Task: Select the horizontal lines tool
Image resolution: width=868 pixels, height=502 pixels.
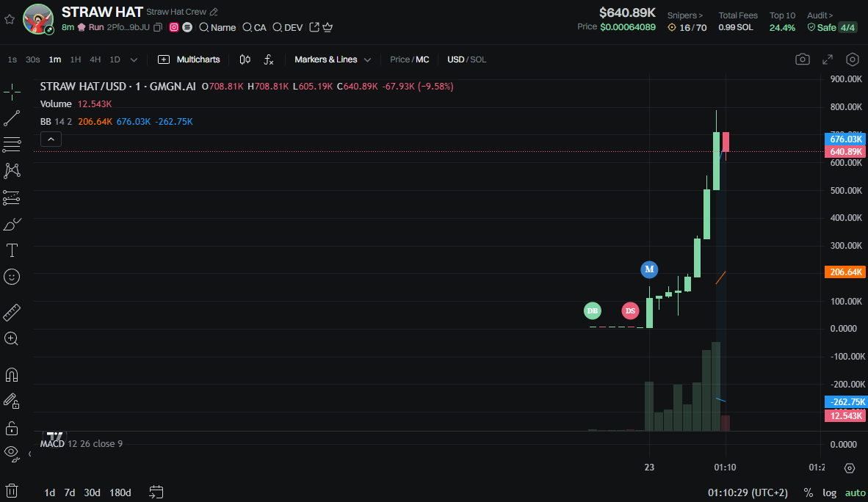Action: pyautogui.click(x=12, y=145)
